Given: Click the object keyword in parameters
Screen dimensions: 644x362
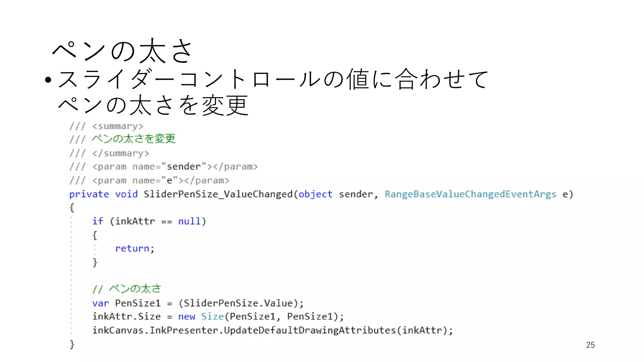Looking at the screenshot, I should click(x=315, y=194).
